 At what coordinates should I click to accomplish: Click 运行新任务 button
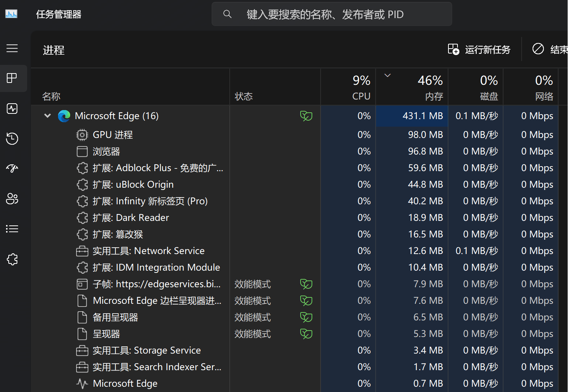point(479,49)
